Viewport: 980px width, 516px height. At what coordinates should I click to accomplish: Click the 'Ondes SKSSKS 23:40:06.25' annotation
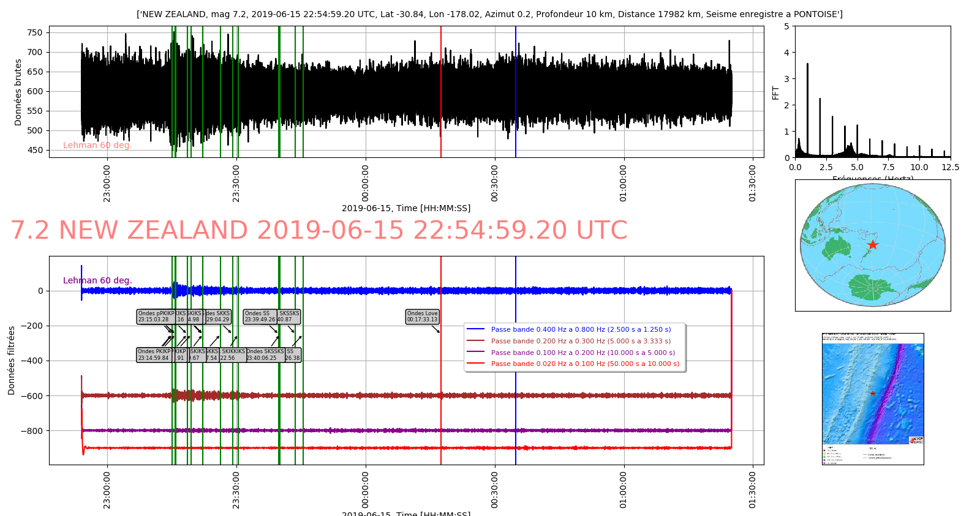pos(265,355)
